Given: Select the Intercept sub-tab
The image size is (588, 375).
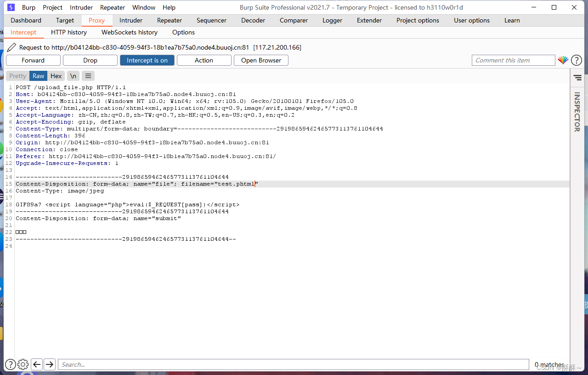Looking at the screenshot, I should point(23,32).
